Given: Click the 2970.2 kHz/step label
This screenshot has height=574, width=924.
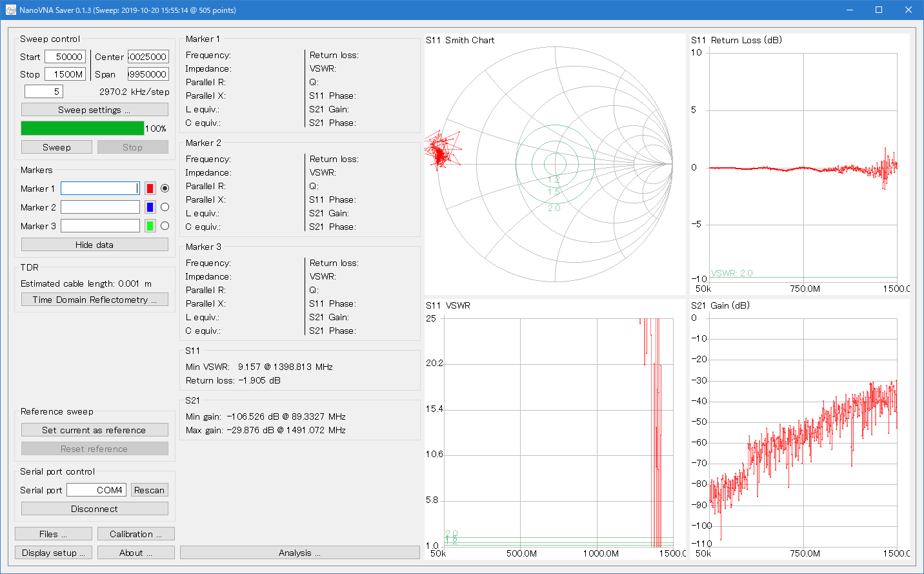Looking at the screenshot, I should pos(134,92).
